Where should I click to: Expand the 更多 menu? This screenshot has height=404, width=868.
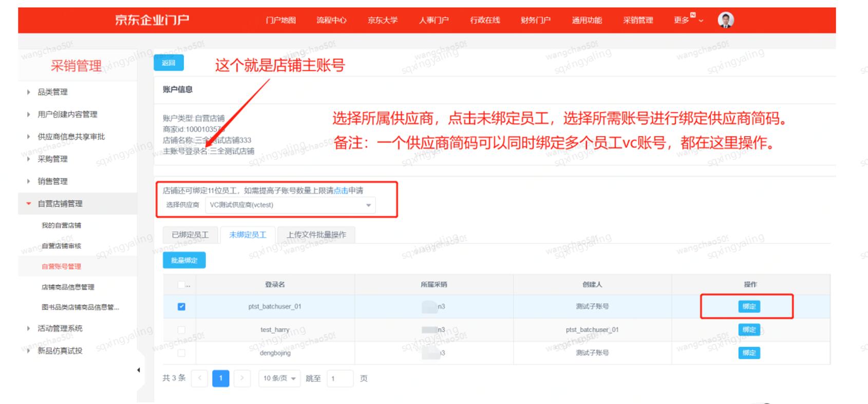tap(688, 20)
